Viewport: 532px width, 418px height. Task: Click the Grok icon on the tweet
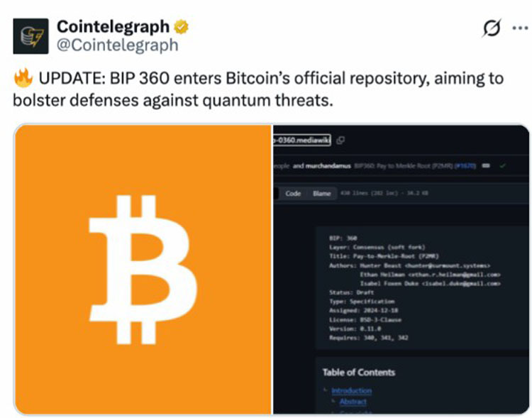tap(489, 28)
